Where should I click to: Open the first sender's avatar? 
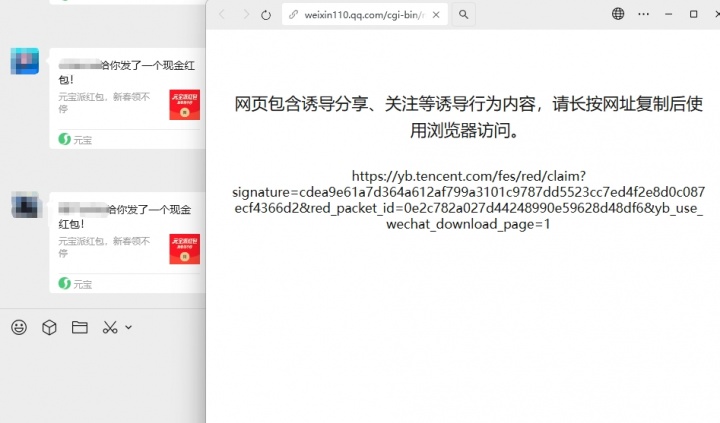pyautogui.click(x=25, y=61)
